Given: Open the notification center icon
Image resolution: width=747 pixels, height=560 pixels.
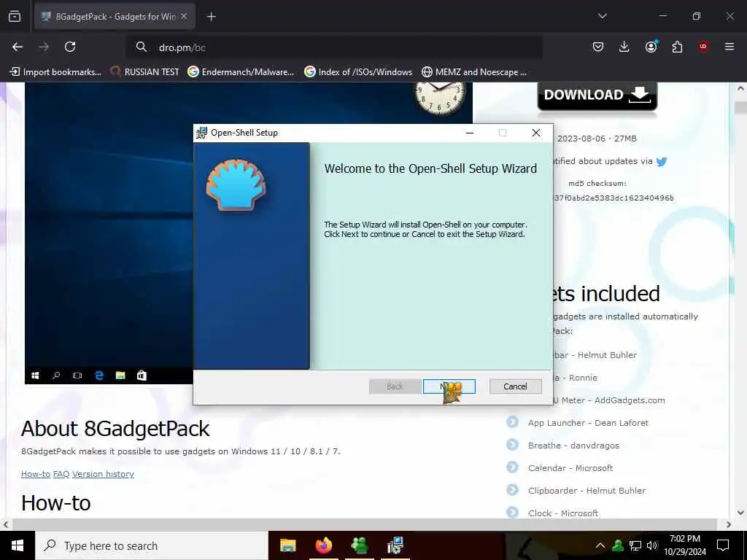Looking at the screenshot, I should click(x=723, y=545).
